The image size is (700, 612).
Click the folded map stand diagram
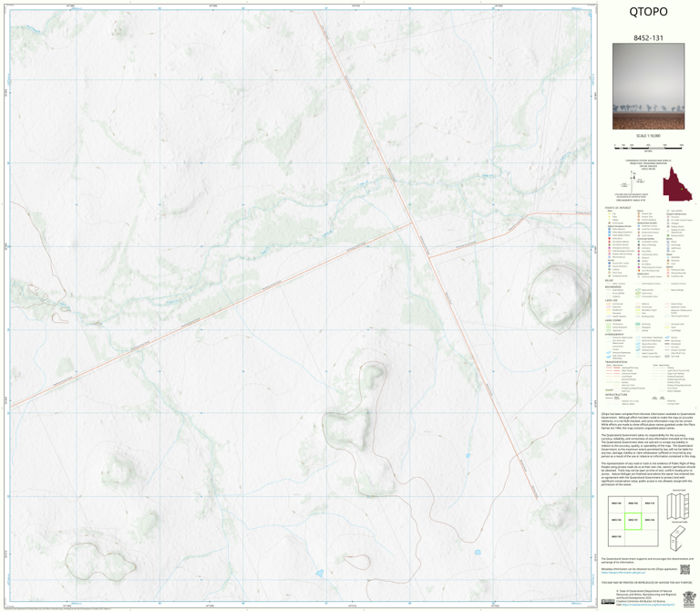677,538
